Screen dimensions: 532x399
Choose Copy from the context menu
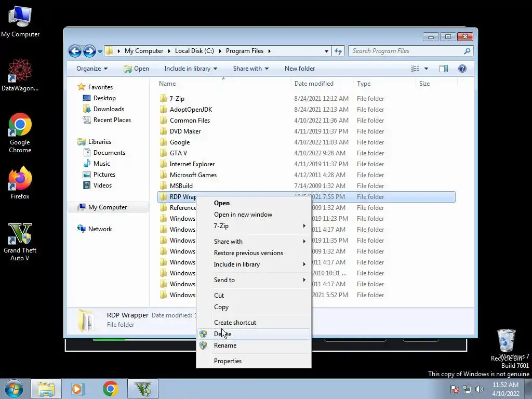coord(254,307)
